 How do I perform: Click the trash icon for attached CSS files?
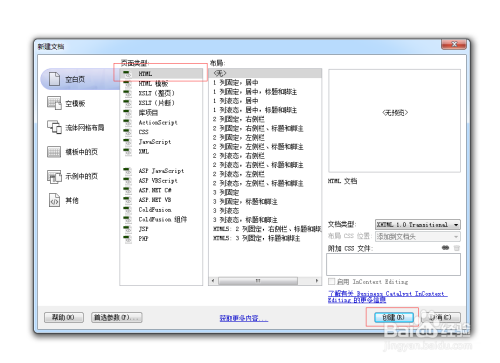click(457, 248)
